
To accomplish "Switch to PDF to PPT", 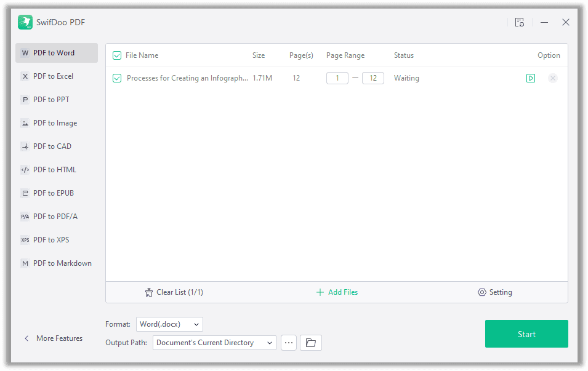I will click(57, 100).
